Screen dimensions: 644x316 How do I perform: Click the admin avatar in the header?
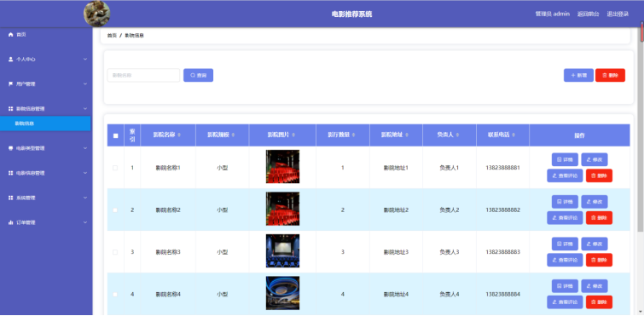pos(97,14)
